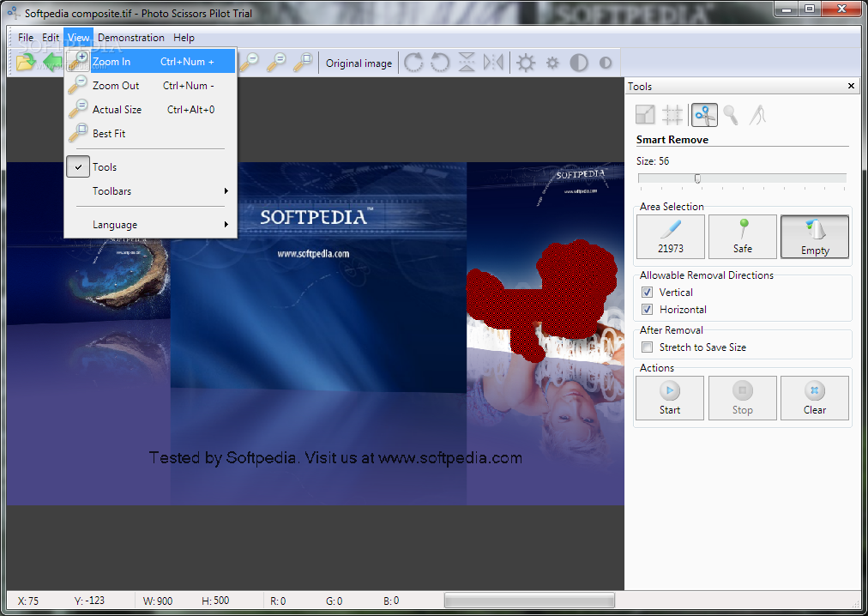
Task: Click the Smart Remove heading
Action: click(672, 140)
